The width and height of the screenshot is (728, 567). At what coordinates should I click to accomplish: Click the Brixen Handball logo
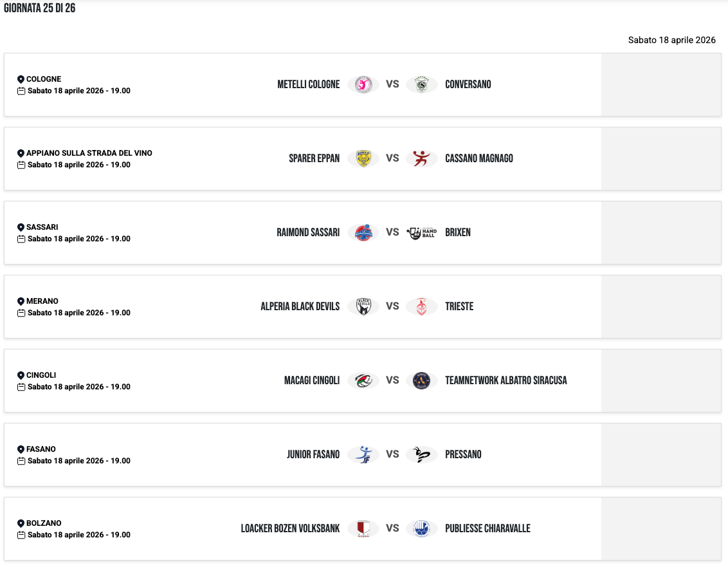click(x=422, y=232)
